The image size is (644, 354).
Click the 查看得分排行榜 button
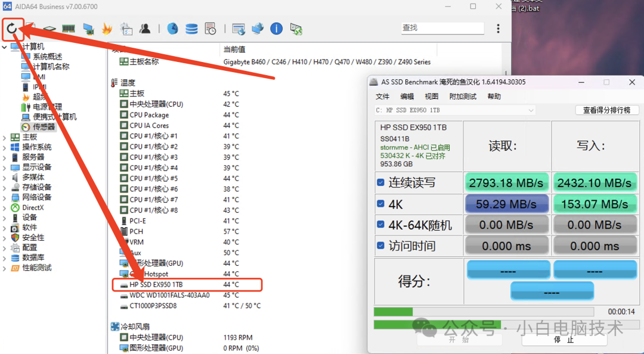click(x=607, y=110)
